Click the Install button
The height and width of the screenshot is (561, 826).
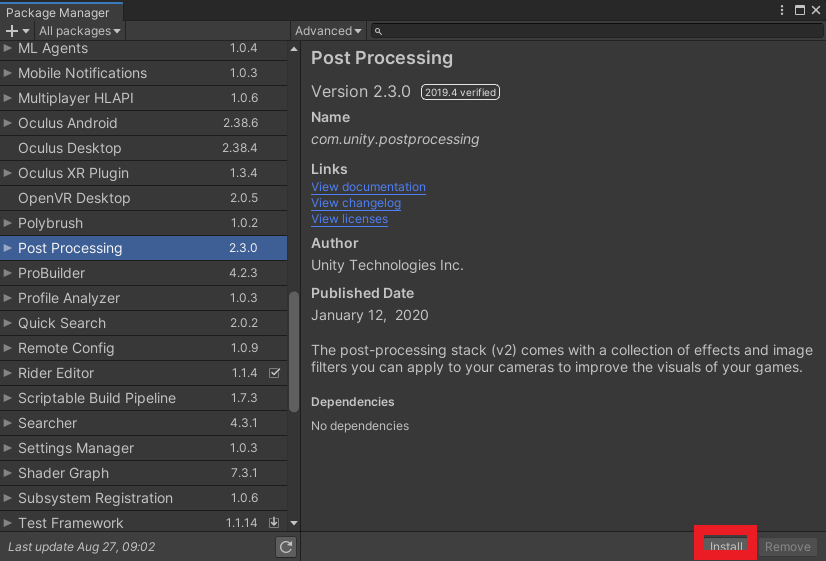tap(726, 547)
